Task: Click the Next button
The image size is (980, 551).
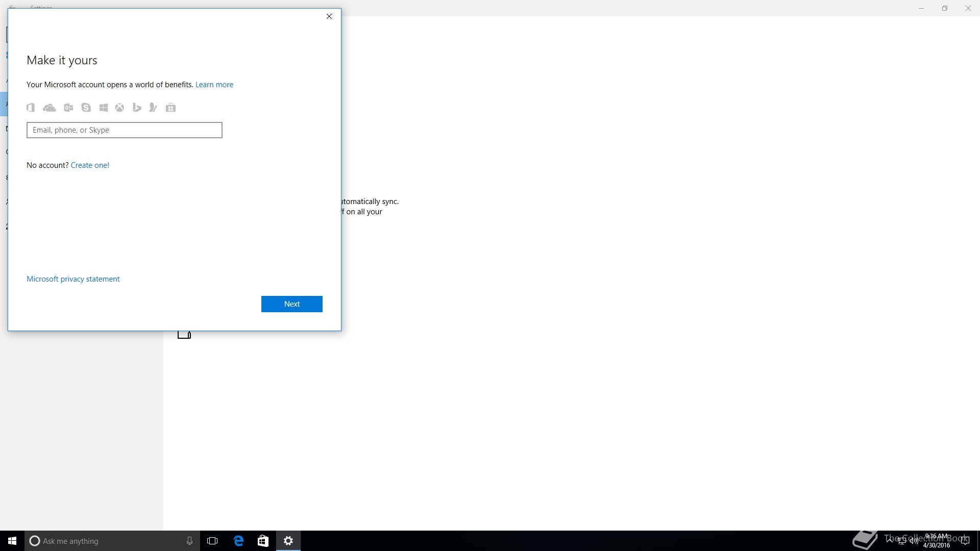Action: coord(292,304)
